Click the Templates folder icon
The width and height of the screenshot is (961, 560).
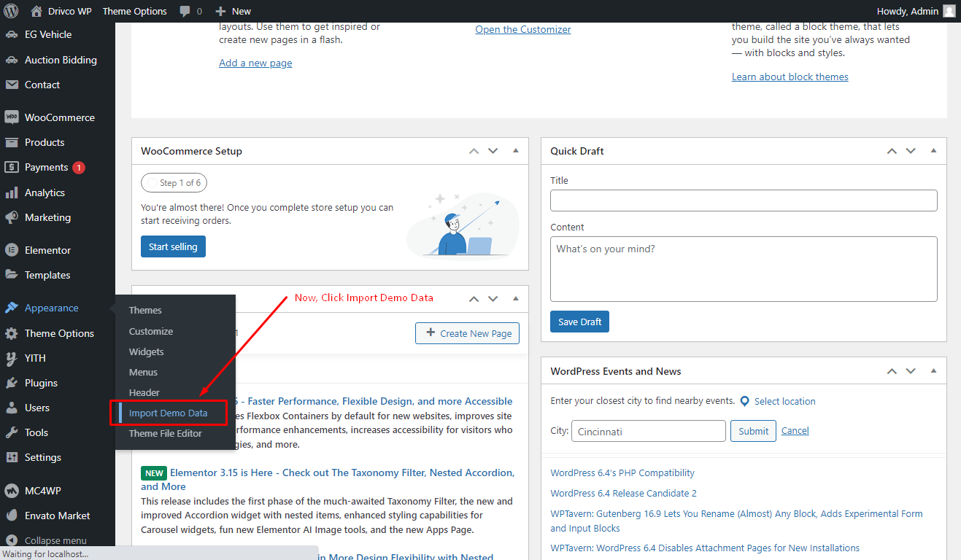pos(11,275)
